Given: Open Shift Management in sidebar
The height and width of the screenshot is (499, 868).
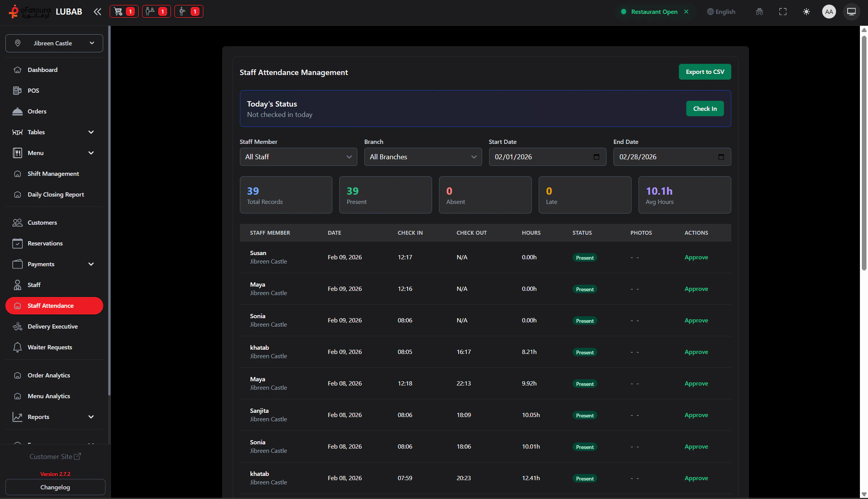Looking at the screenshot, I should (53, 174).
